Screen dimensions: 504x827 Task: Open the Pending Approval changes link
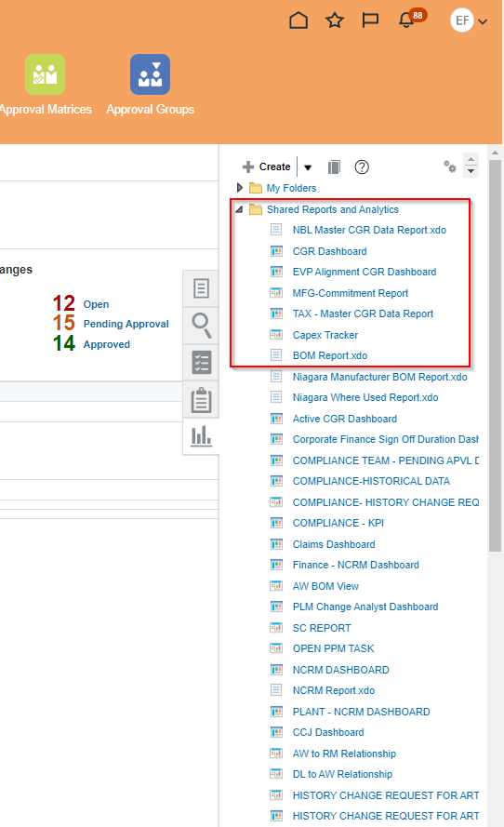point(126,324)
